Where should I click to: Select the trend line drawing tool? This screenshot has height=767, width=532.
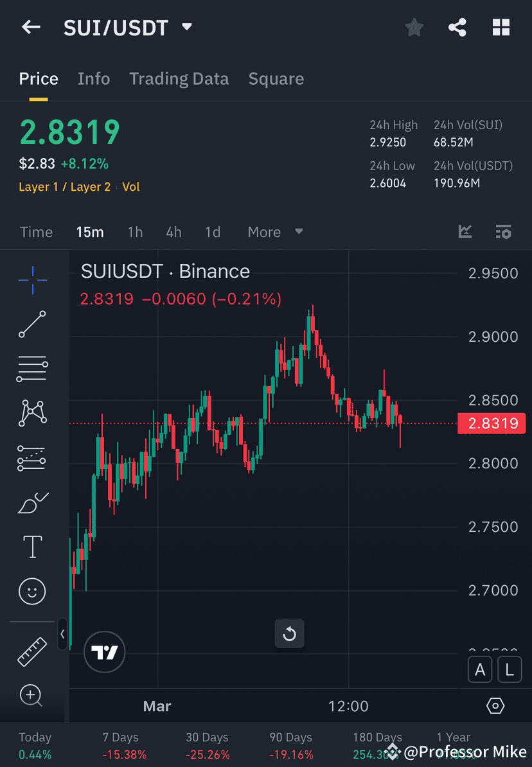pos(32,324)
